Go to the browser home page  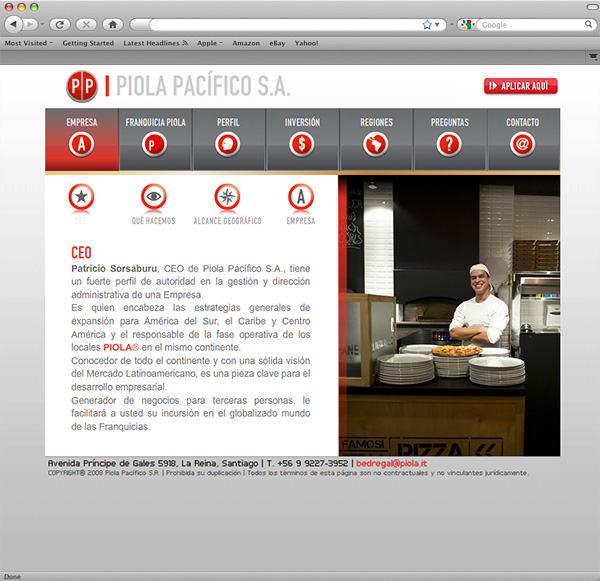(112, 24)
